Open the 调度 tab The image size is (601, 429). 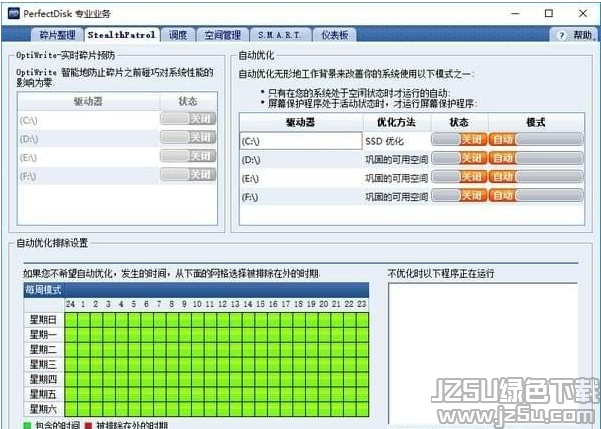[x=178, y=35]
